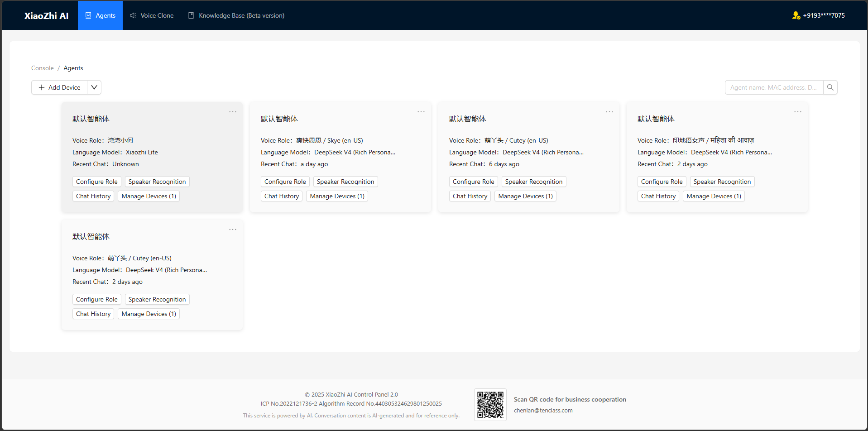Manage Devices on the 6 days ago card
Image resolution: width=868 pixels, height=431 pixels.
[526, 196]
